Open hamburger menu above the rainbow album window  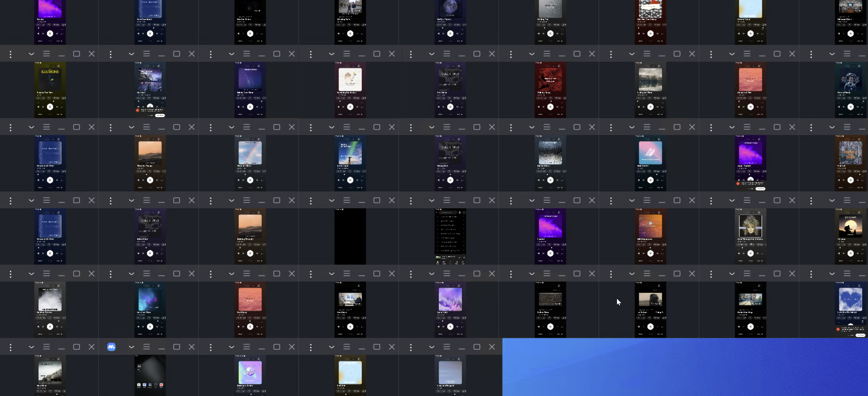coord(247,127)
